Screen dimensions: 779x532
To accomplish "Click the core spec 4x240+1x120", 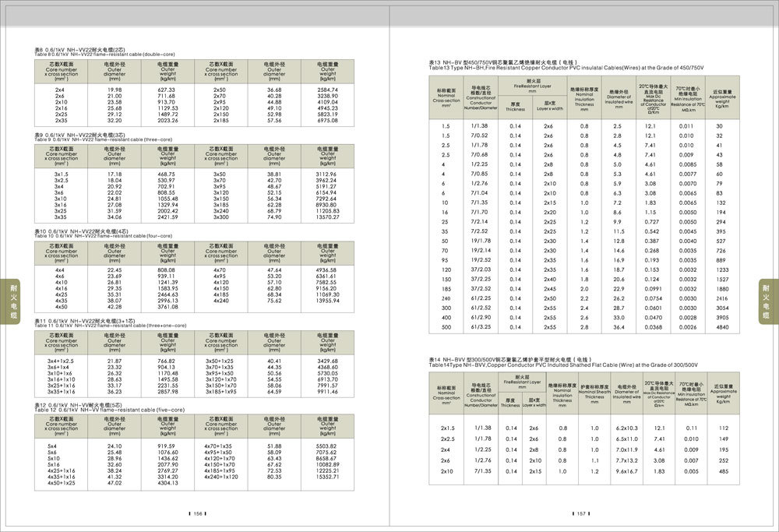I will click(x=221, y=477).
